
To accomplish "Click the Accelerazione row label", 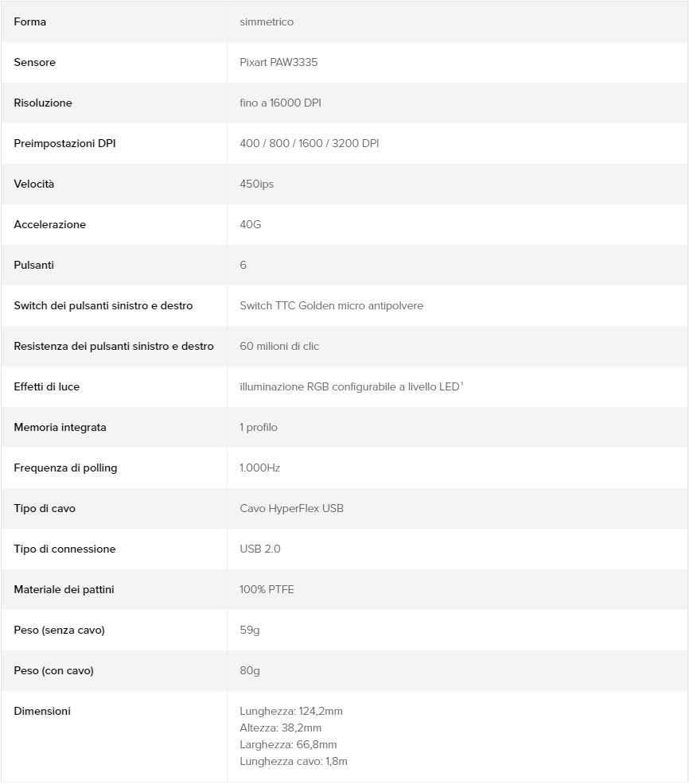I will (49, 224).
